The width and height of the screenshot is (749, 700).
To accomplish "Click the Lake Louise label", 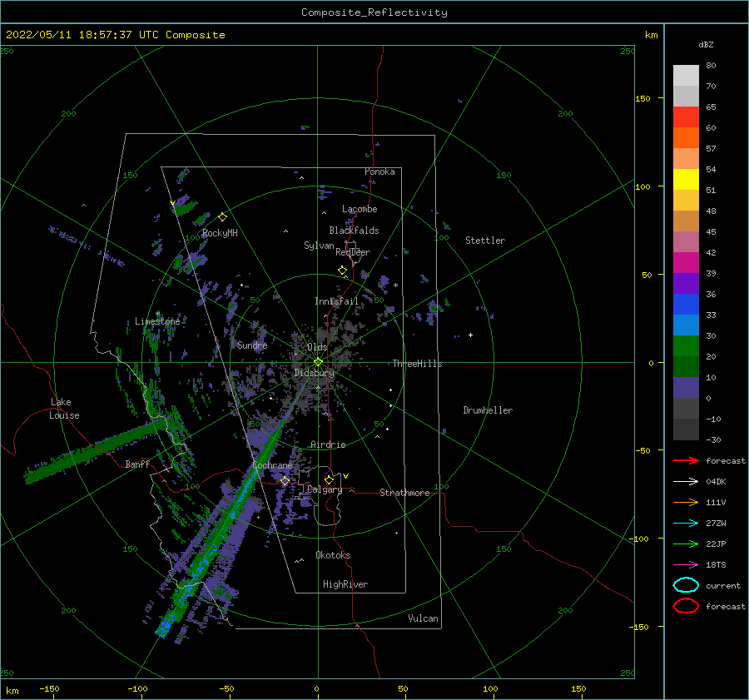I will pyautogui.click(x=64, y=409).
